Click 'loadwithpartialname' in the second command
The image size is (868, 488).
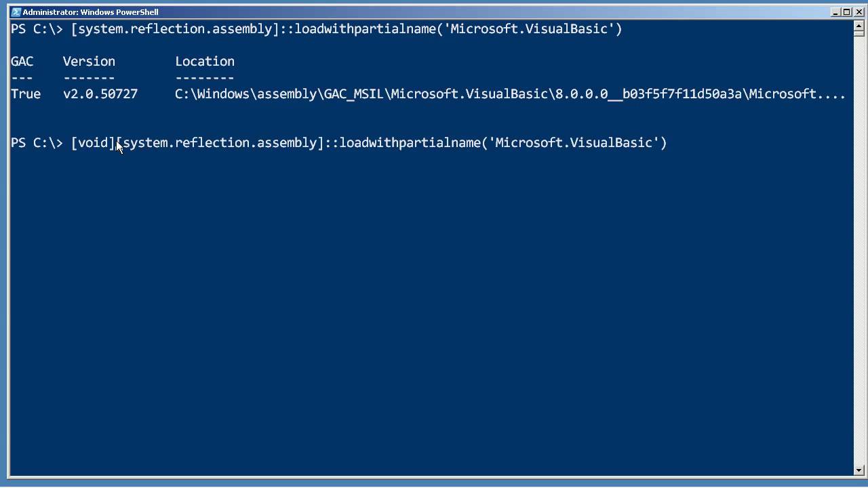coord(410,142)
